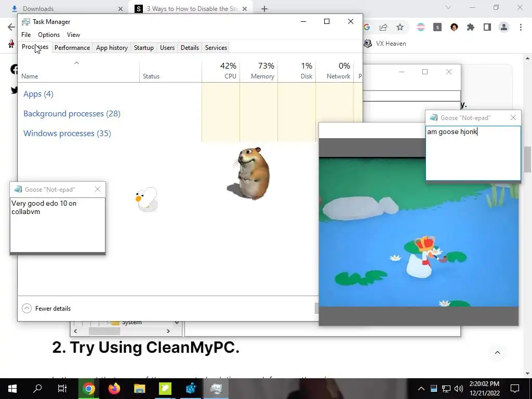Click the blue app icon left of Task Manager on taskbar
This screenshot has height=399, width=532.
click(x=191, y=389)
